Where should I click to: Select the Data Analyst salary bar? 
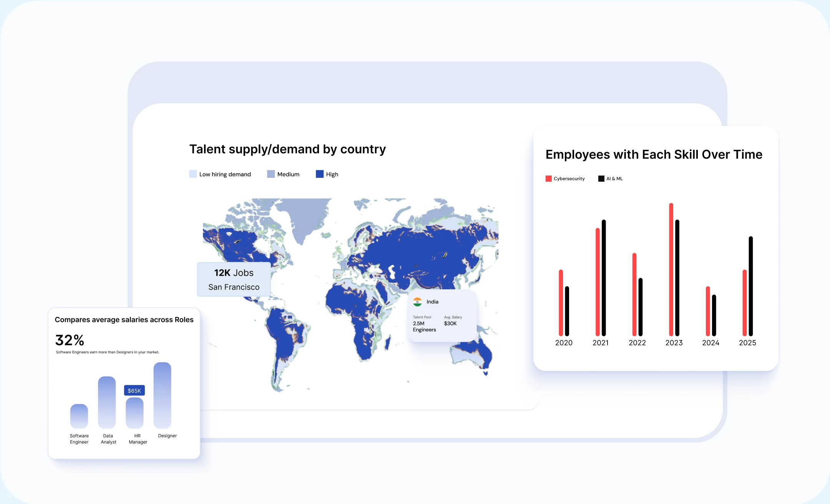click(x=107, y=402)
